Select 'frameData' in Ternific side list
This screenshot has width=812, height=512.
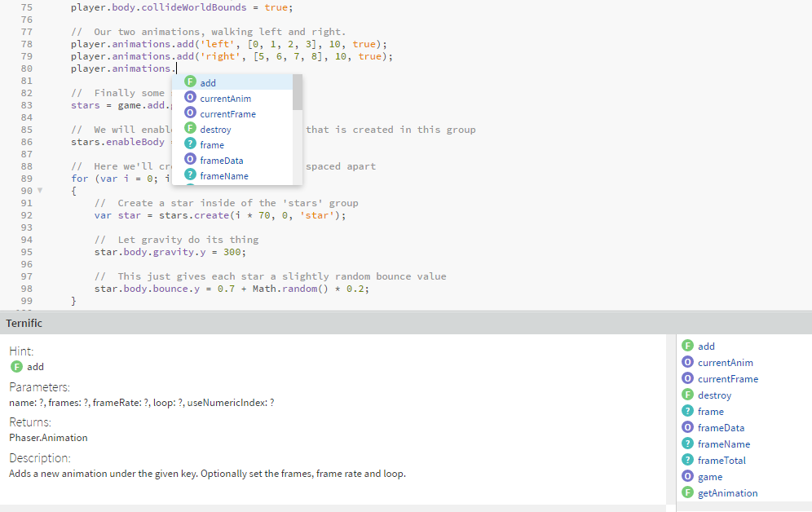click(x=721, y=428)
